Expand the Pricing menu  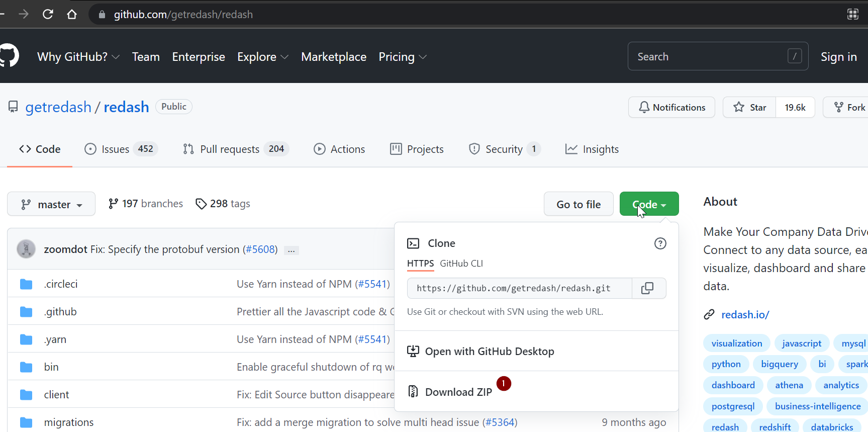pos(403,57)
